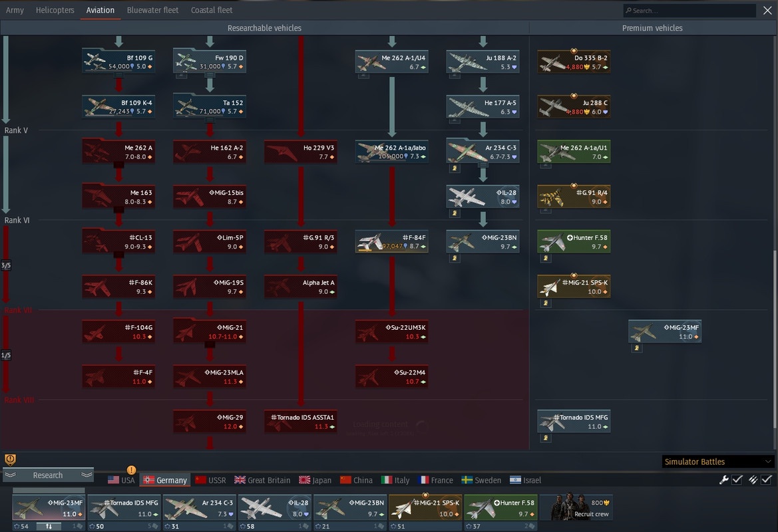The height and width of the screenshot is (532, 778).
Task: Select Tornado IDS MFG crew slot
Action: point(124,507)
